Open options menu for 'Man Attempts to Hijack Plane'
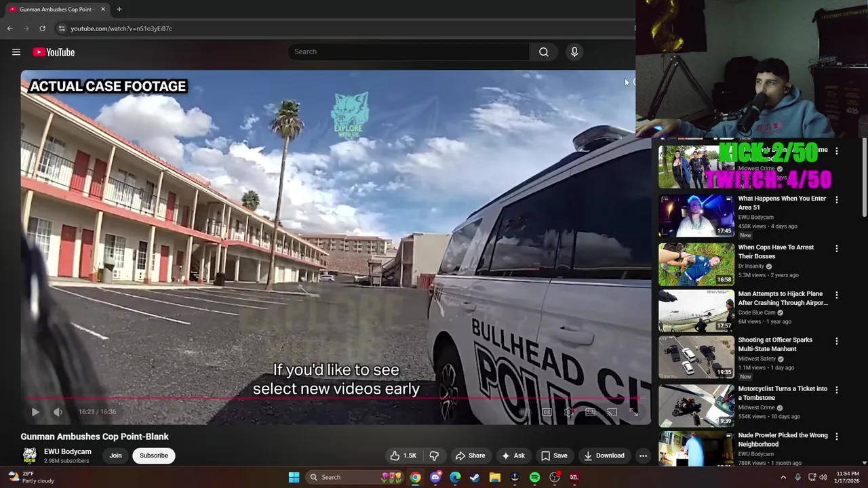 click(836, 296)
